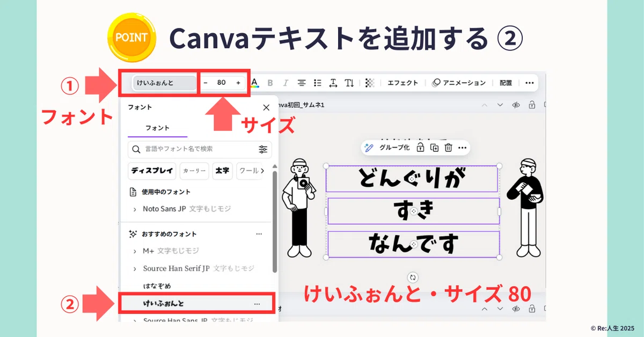Screen dimensions: 644x337
Task: Switch to vertical text direction
Action: [x=349, y=83]
